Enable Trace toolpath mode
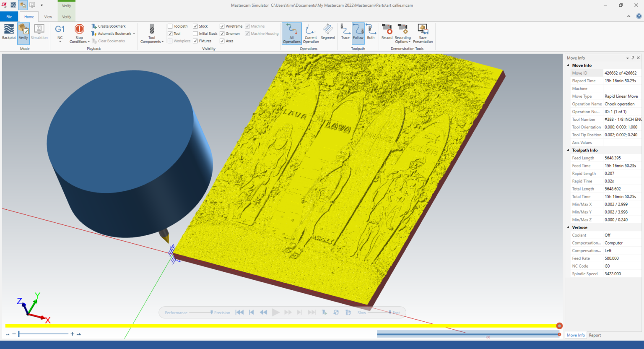644x349 pixels. [345, 33]
